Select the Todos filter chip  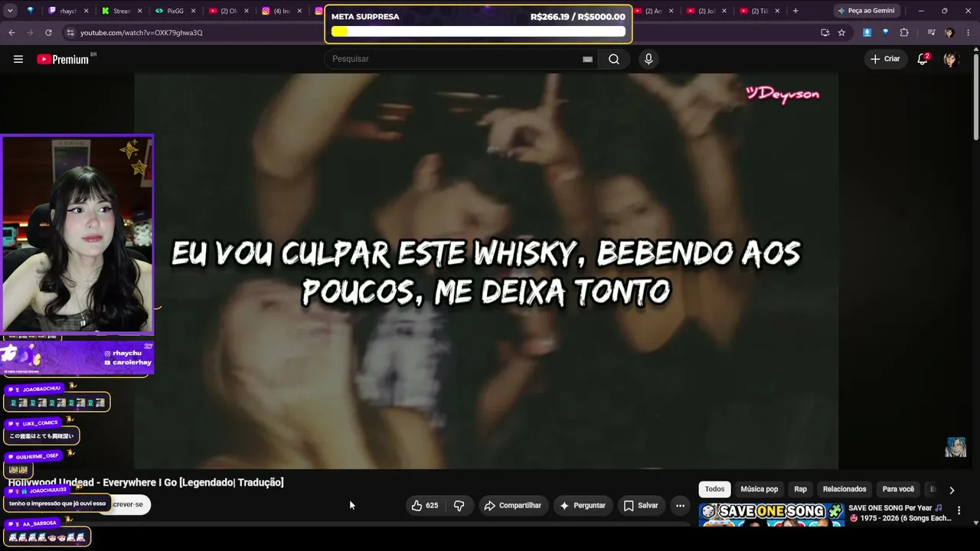pos(714,490)
